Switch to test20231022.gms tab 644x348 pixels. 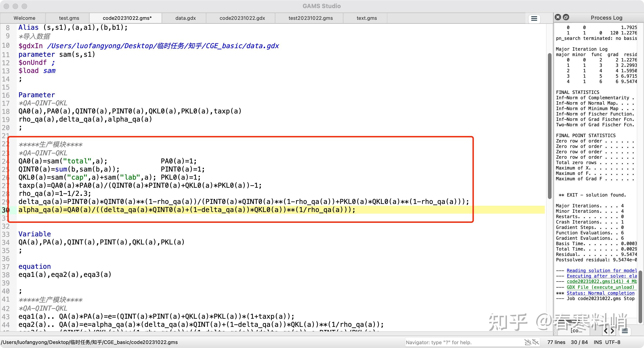click(x=310, y=18)
